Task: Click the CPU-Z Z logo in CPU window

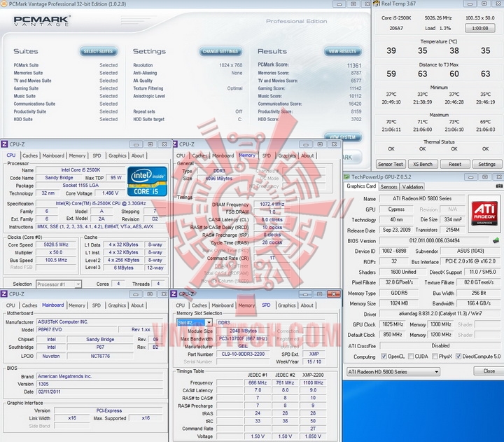Action: [x=4, y=144]
